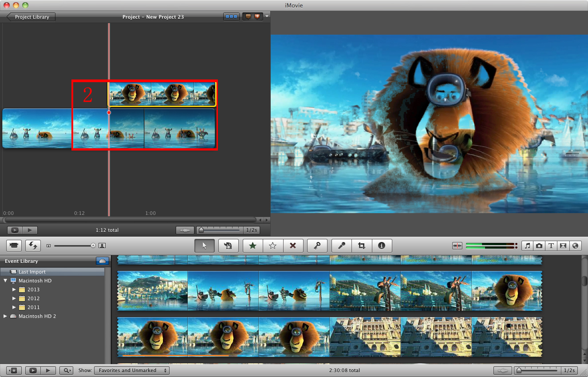Toggle project audio waveforms button
This screenshot has height=377, width=588.
[185, 230]
